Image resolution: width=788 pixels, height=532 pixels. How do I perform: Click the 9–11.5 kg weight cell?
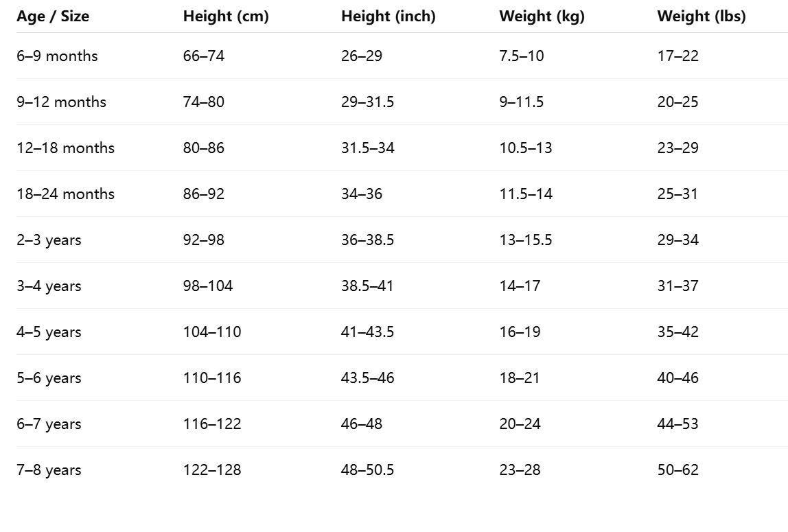(521, 102)
